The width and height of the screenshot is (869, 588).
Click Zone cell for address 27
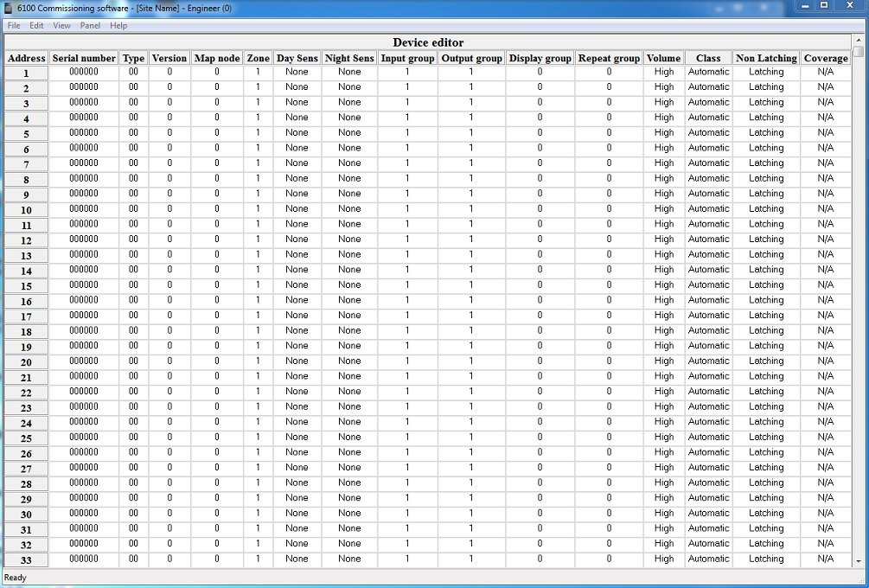258,467
